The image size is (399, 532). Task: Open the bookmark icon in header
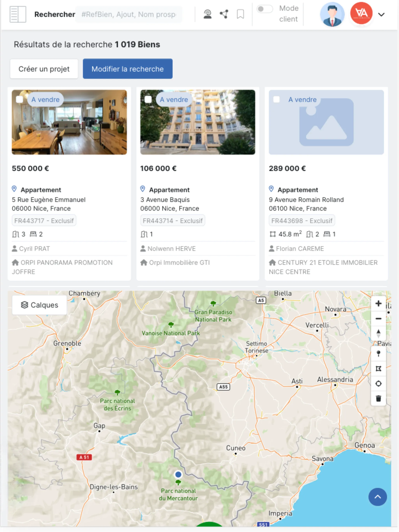pos(240,14)
